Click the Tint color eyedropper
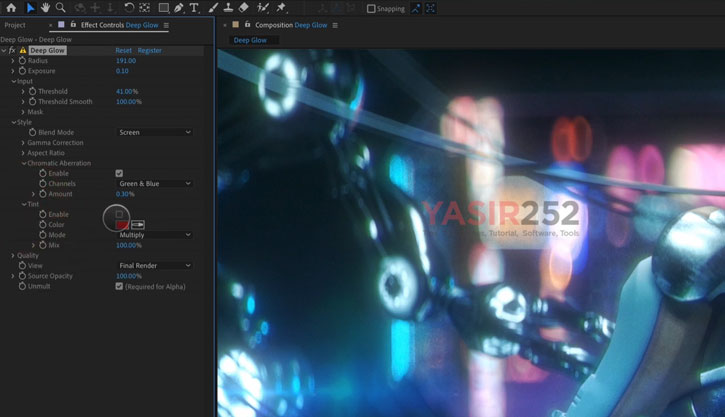Viewport: 725px width, 417px height. 138,225
